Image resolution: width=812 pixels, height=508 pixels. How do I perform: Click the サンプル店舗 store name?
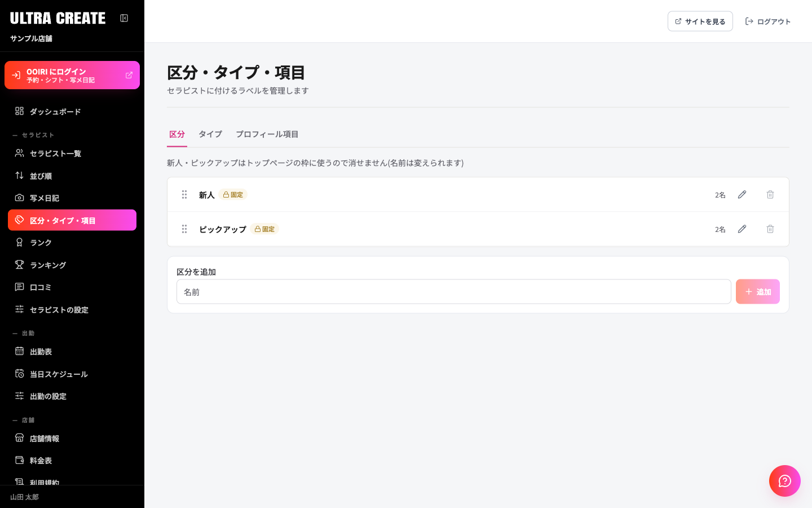tap(31, 38)
